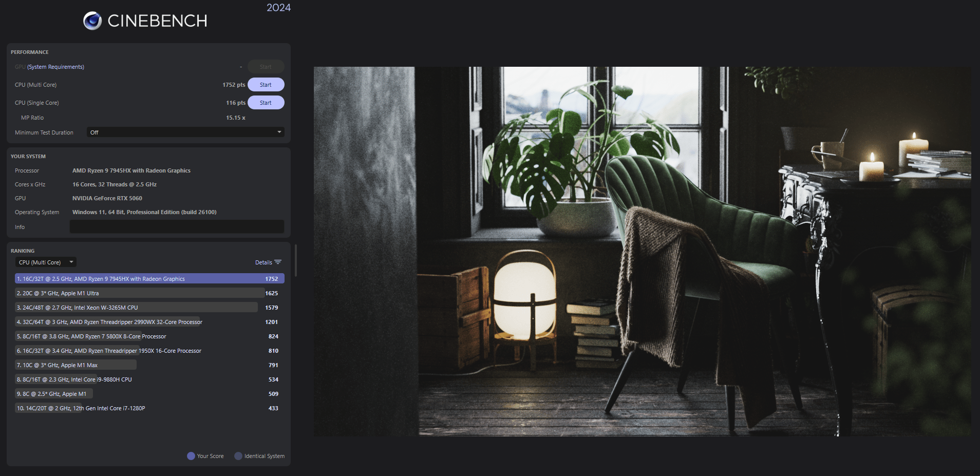Select the Threadripper 2990WX ranking row
The width and height of the screenshot is (980, 476).
click(x=149, y=322)
